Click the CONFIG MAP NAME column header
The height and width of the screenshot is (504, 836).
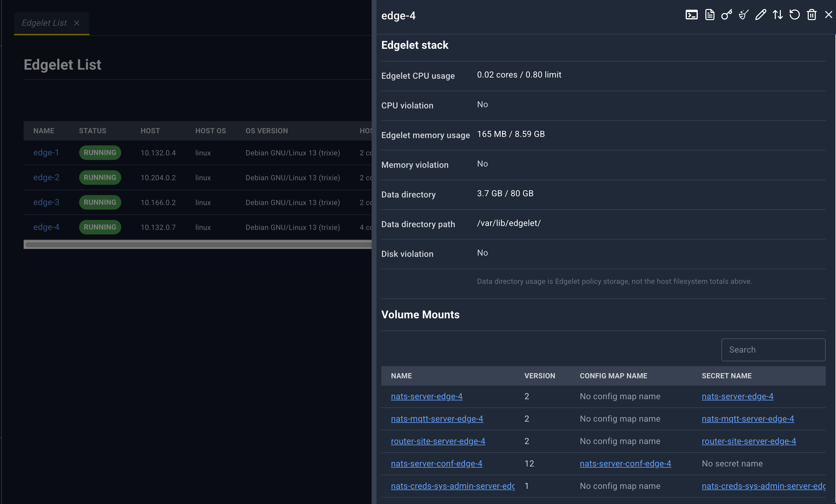[614, 376]
